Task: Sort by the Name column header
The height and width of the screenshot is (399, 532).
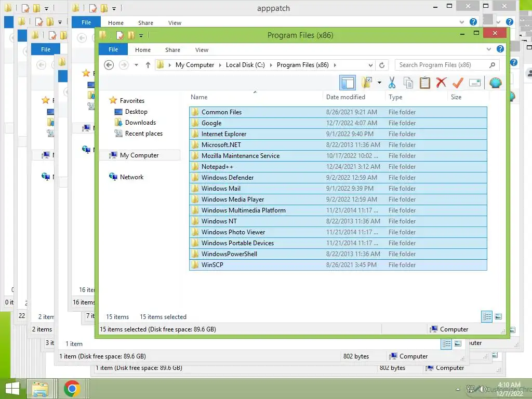Action: point(199,97)
